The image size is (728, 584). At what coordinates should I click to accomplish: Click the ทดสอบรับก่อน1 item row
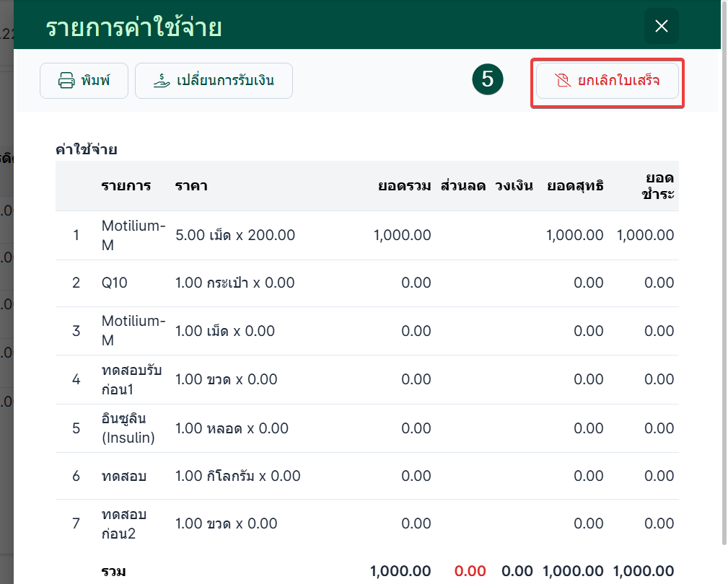coord(367,379)
